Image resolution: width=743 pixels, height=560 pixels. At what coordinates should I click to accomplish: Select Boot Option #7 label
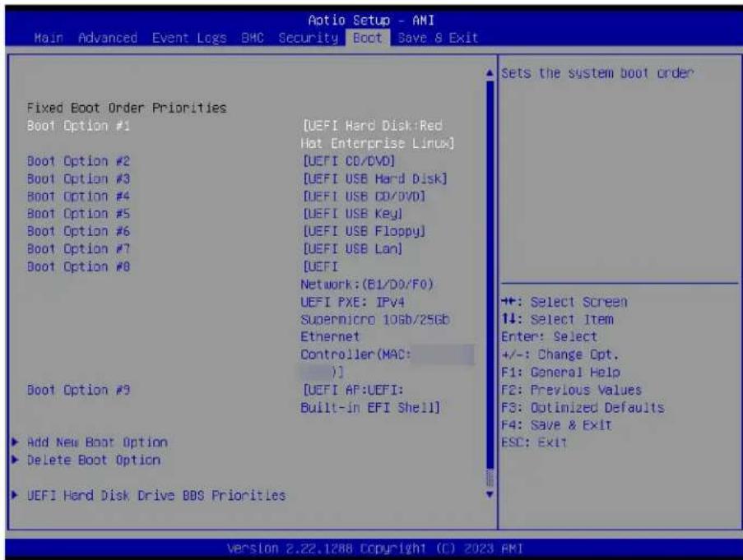click(x=78, y=249)
